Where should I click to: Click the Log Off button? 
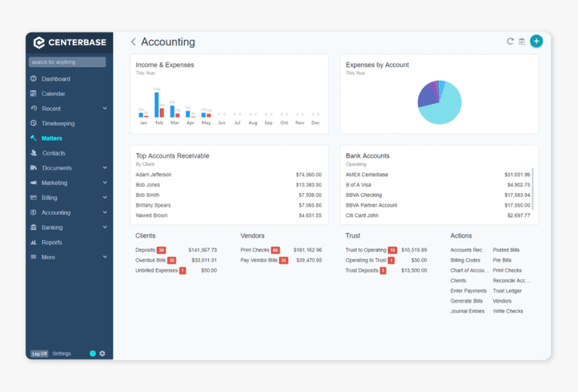click(40, 354)
